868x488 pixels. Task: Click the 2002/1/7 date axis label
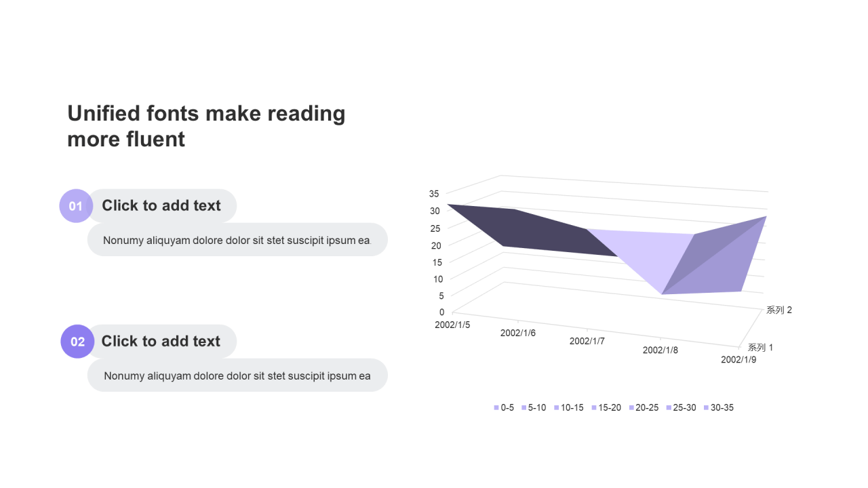[588, 341]
